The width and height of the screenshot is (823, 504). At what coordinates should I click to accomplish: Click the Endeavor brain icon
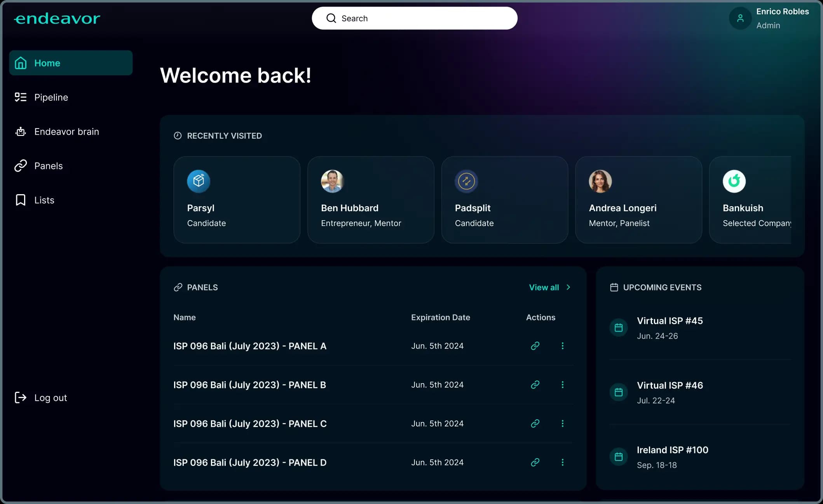21,131
